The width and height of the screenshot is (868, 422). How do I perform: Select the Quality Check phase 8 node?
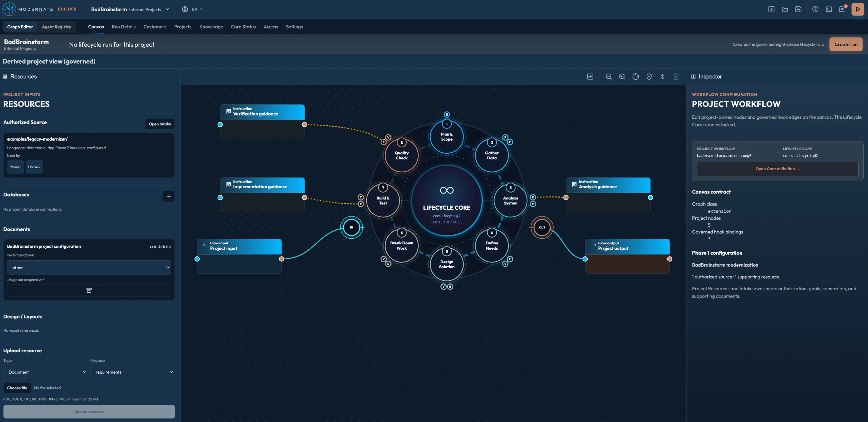click(x=401, y=155)
